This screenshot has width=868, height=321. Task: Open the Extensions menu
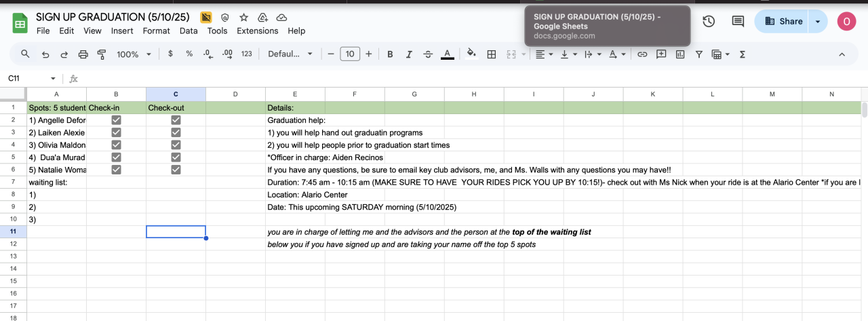tap(258, 31)
